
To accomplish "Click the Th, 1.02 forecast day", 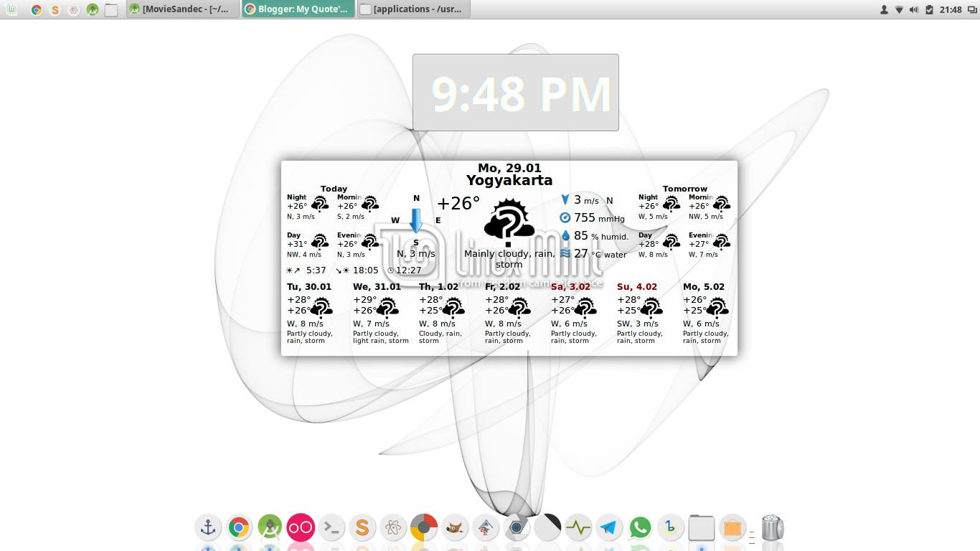I will [438, 286].
